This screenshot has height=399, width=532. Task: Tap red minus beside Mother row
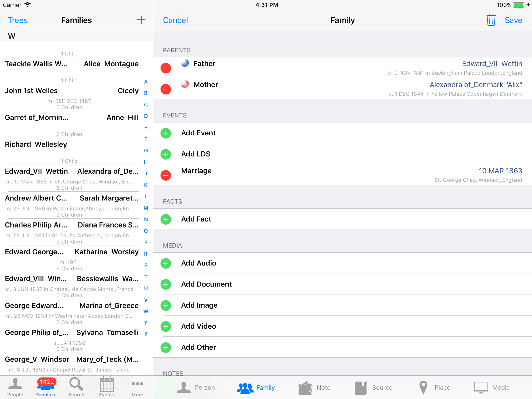166,89
